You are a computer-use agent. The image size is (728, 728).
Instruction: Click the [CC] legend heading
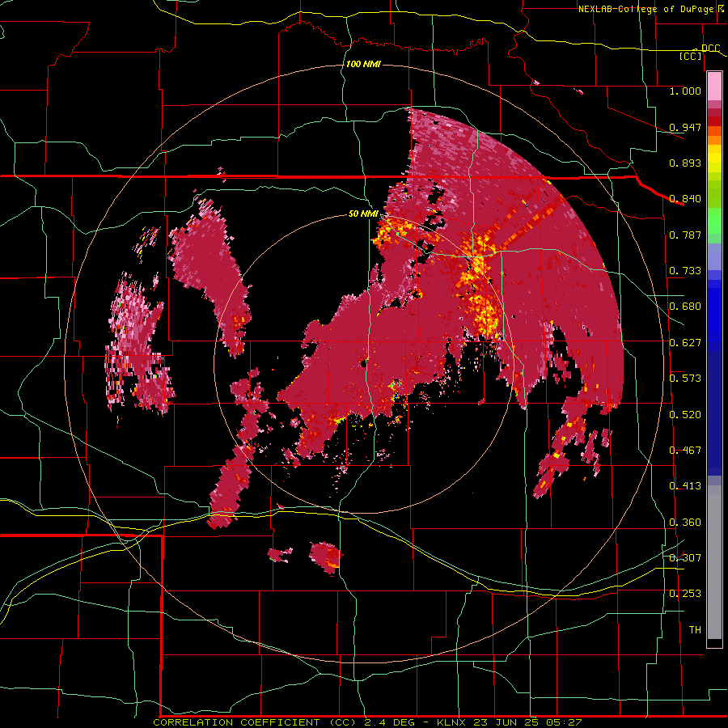pos(691,56)
